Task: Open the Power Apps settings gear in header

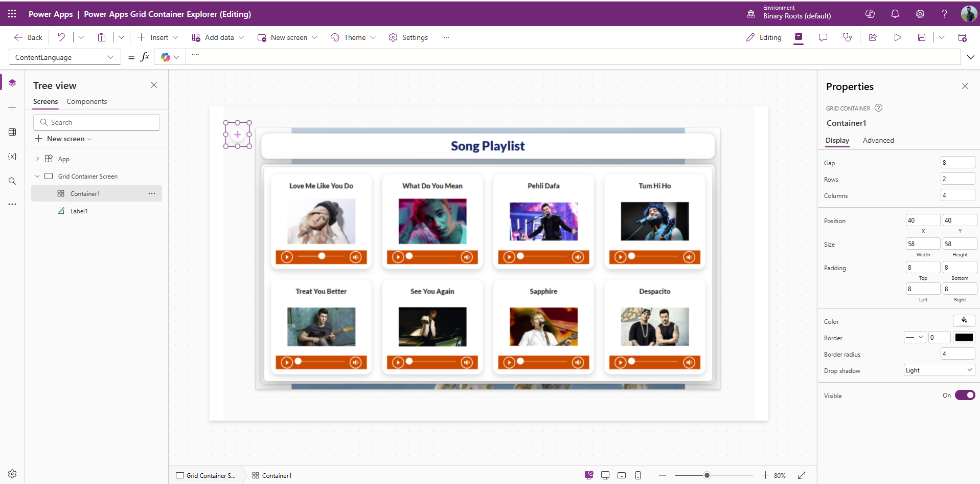Action: click(920, 14)
